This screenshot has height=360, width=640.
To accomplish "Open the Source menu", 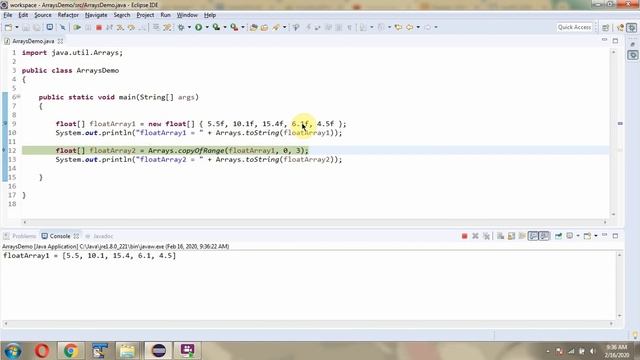I will (43, 15).
